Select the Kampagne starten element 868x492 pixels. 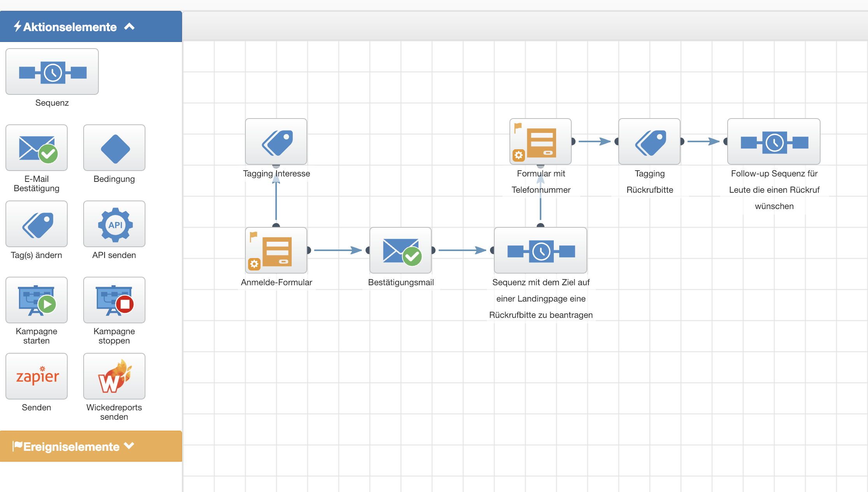(37, 300)
